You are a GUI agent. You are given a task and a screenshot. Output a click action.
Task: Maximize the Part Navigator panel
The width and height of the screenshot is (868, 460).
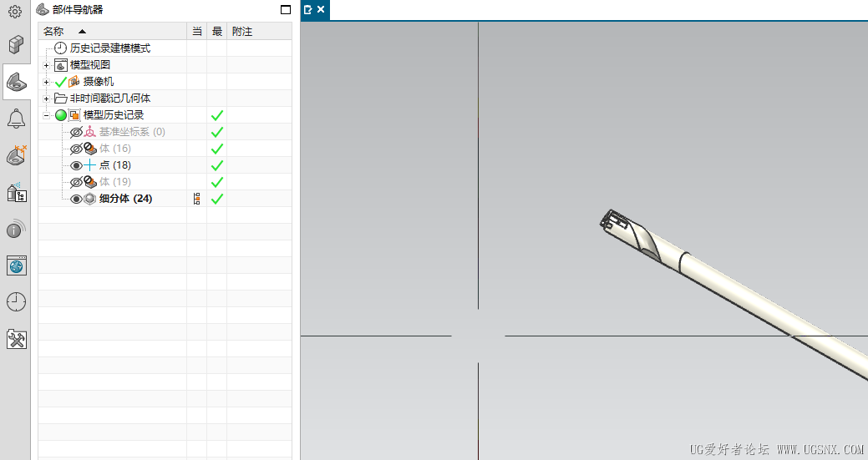286,9
